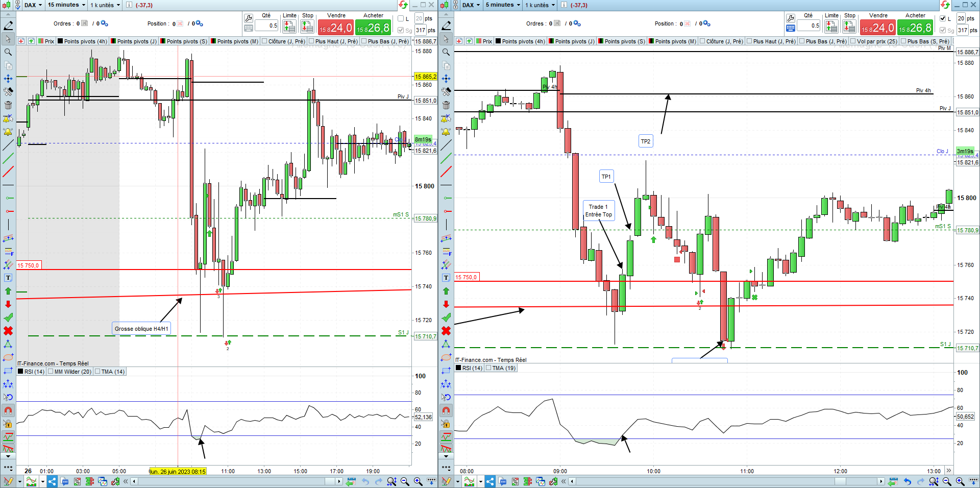Toggle Clôture (J, Pré) checkbox in left chart
The width and height of the screenshot is (980, 488).
264,41
